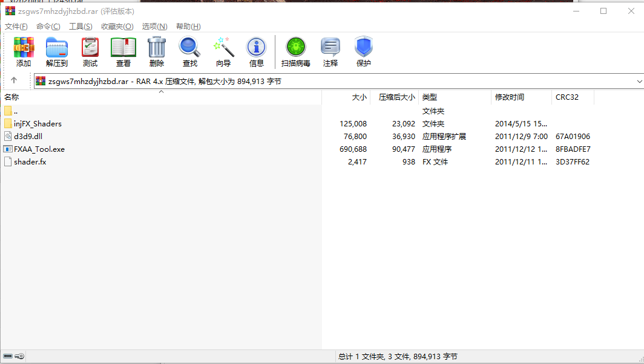The image size is (644, 364).
Task: Open the 帮助(H) menu
Action: (x=188, y=26)
